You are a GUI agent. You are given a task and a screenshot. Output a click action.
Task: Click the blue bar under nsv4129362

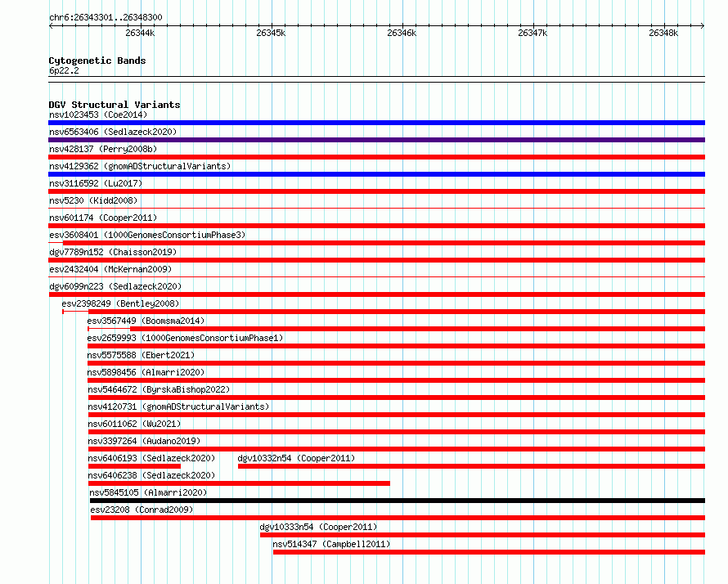click(376, 174)
